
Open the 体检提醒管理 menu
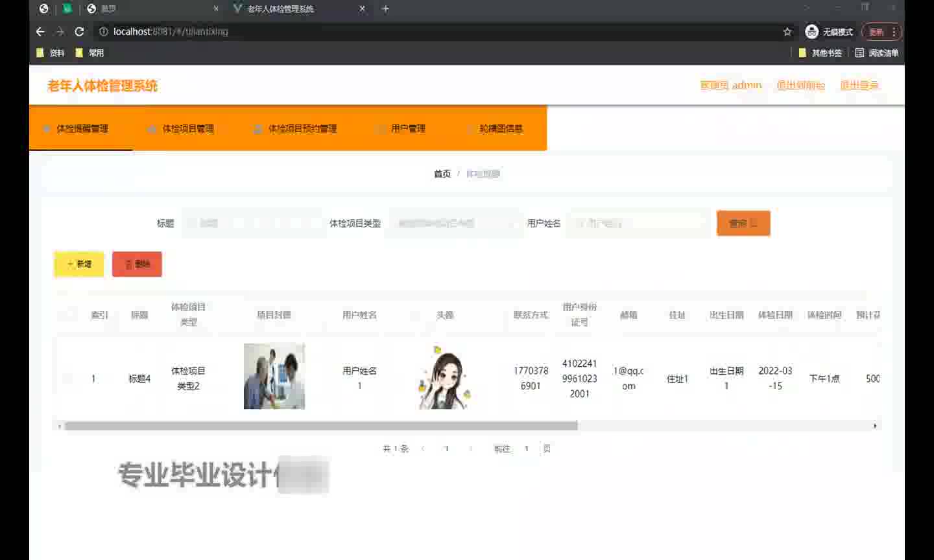pos(81,128)
